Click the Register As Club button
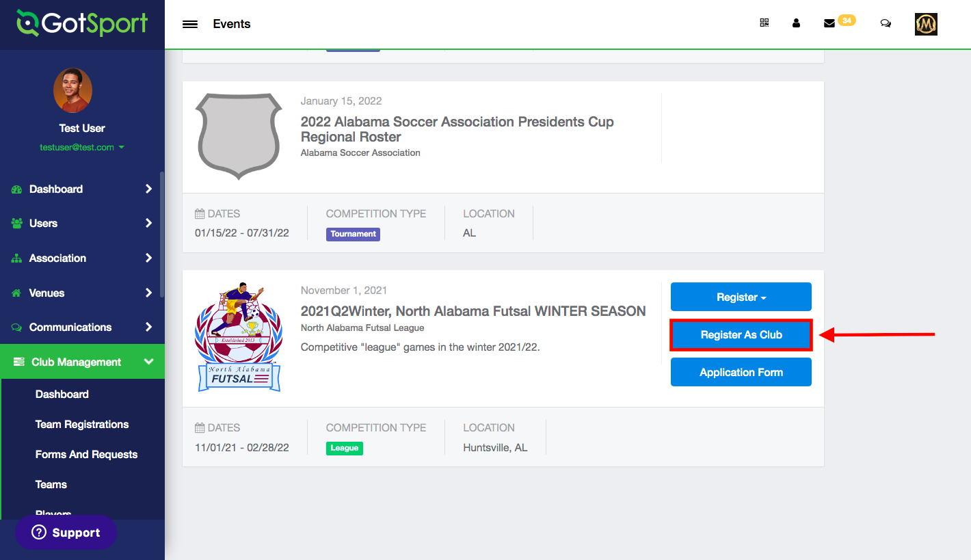 (741, 334)
